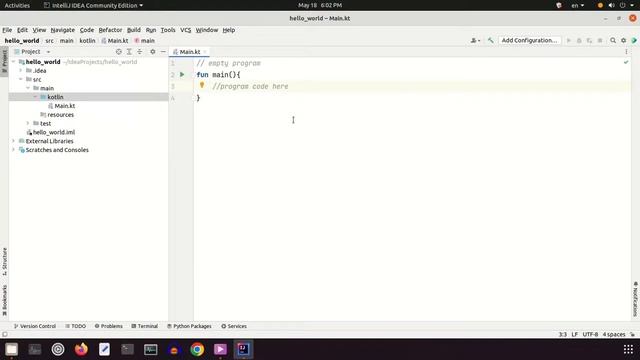This screenshot has width=640, height=360.
Task: Open the Structure tool window
Action: tap(4, 261)
